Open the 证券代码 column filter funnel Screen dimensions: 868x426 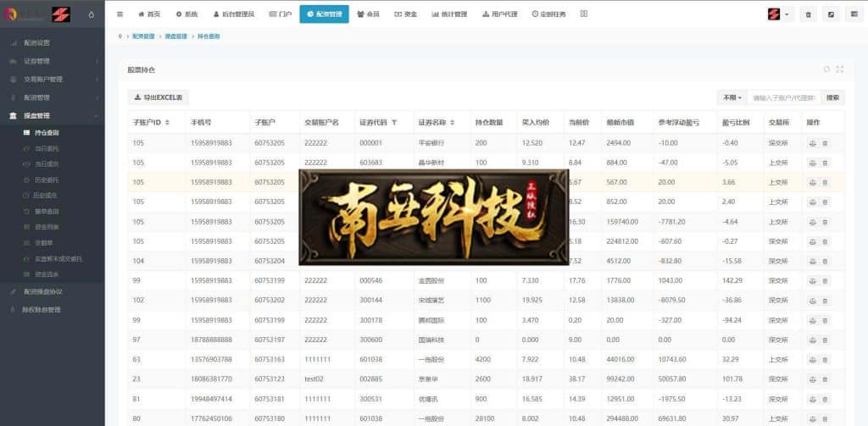[x=394, y=122]
